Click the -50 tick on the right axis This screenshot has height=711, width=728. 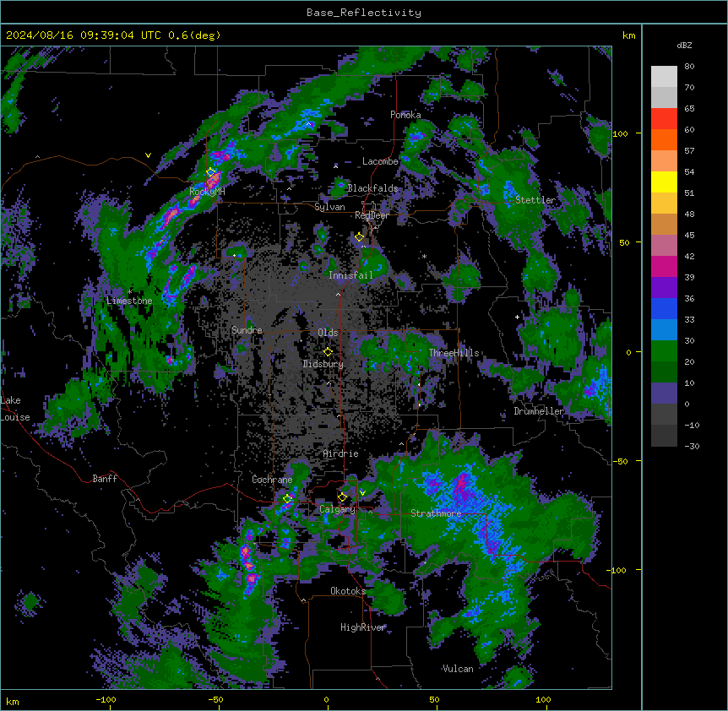[620, 461]
